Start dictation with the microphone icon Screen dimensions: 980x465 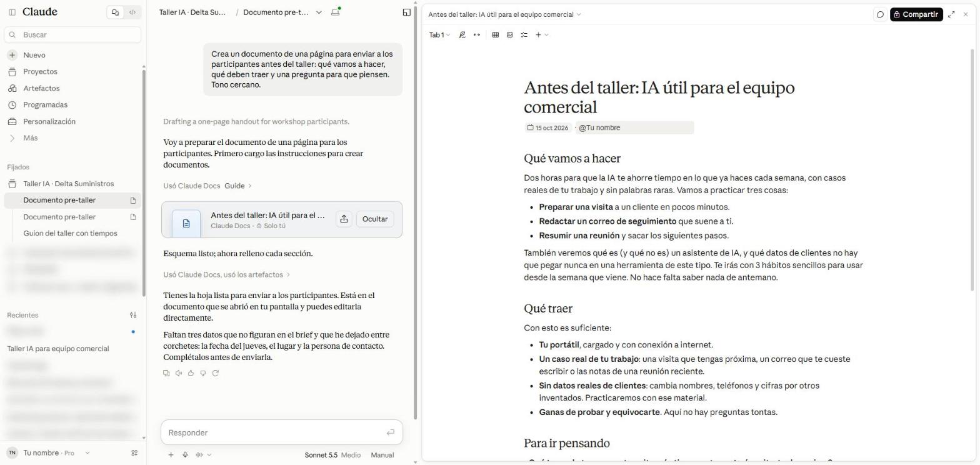point(186,455)
